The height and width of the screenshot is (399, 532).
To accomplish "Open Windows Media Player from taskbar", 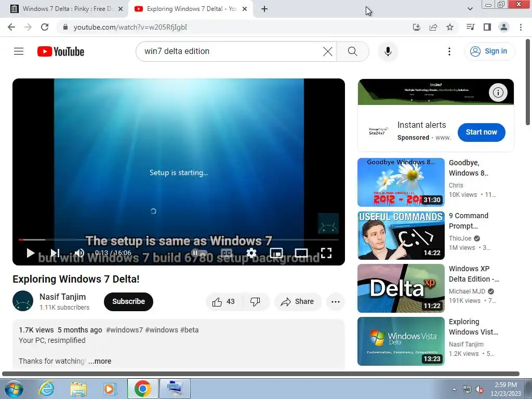I will click(110, 389).
